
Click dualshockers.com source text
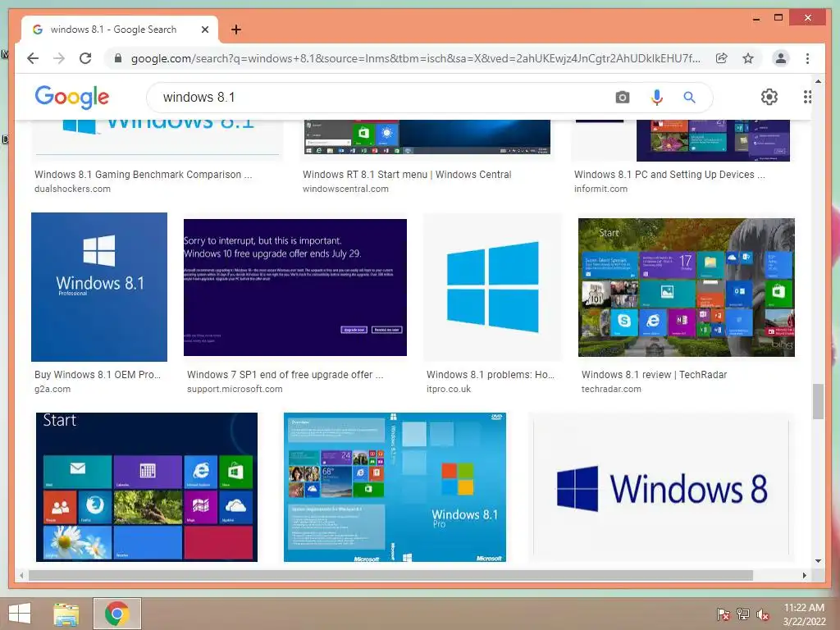point(72,189)
